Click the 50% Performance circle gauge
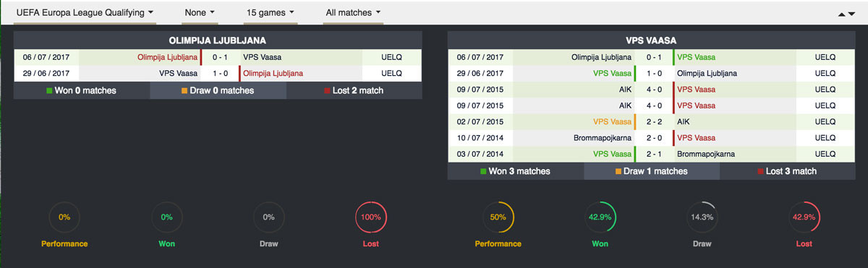The height and width of the screenshot is (268, 868). point(498,217)
